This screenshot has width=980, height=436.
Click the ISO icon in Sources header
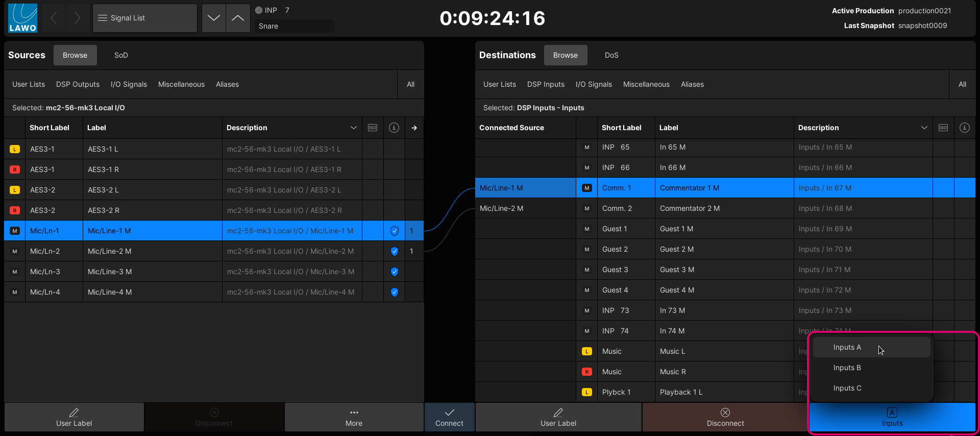coord(373,128)
